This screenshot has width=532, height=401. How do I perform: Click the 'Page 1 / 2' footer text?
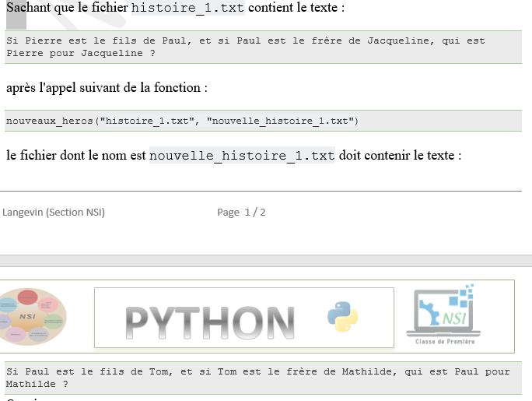coord(241,213)
